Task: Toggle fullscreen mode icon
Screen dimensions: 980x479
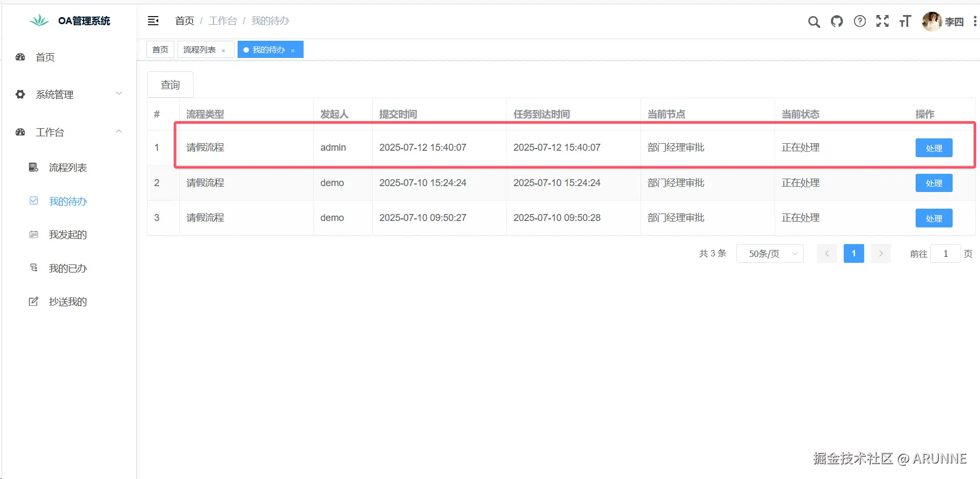Action: [882, 21]
